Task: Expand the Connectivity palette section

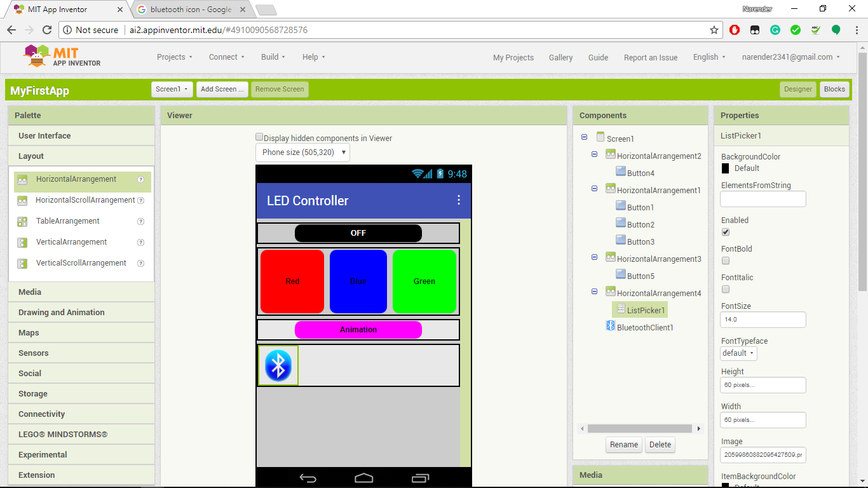Action: coord(81,414)
